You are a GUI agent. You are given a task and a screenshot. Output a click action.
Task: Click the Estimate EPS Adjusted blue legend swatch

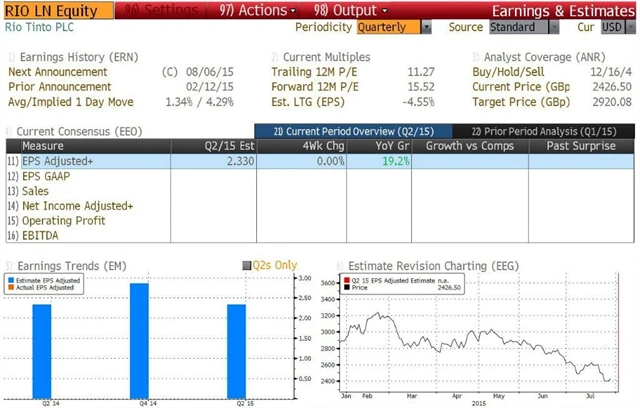[12, 281]
